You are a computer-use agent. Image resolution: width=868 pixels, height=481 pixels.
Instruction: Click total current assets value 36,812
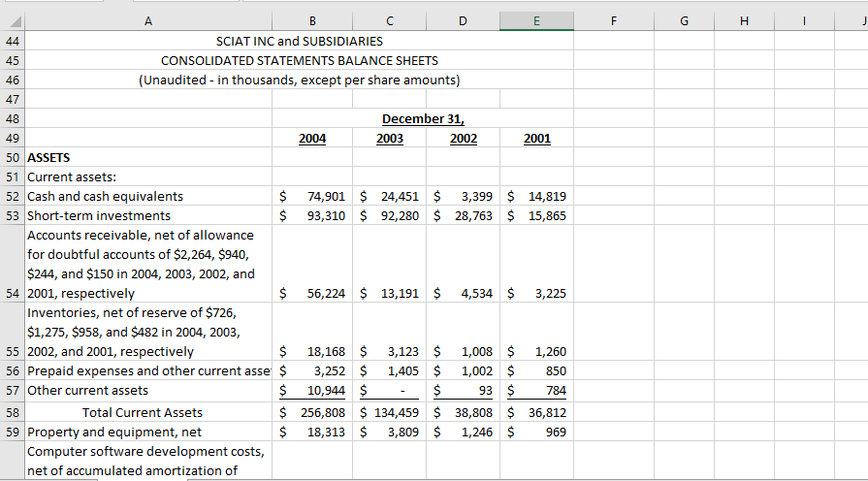click(x=536, y=412)
